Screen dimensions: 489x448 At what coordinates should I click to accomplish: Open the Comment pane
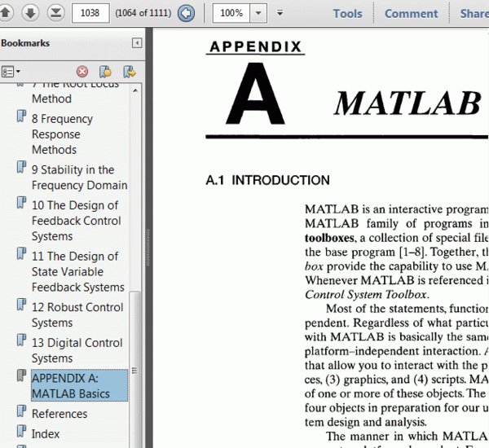click(x=411, y=13)
